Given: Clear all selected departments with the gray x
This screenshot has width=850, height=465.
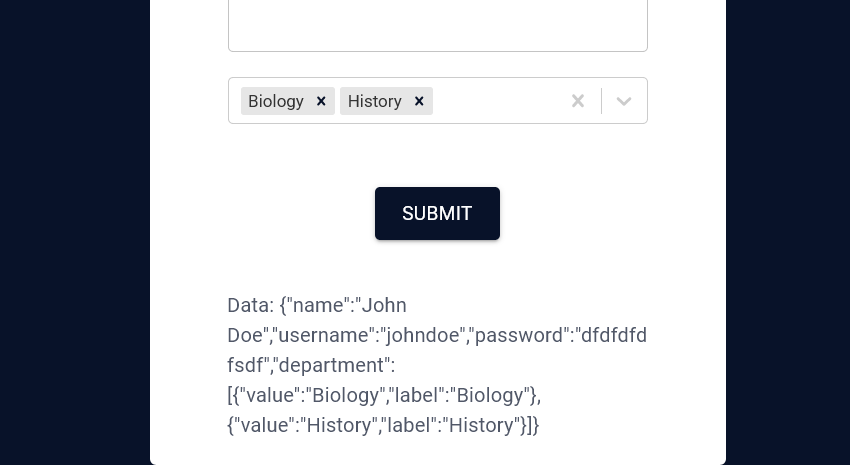Looking at the screenshot, I should [578, 101].
